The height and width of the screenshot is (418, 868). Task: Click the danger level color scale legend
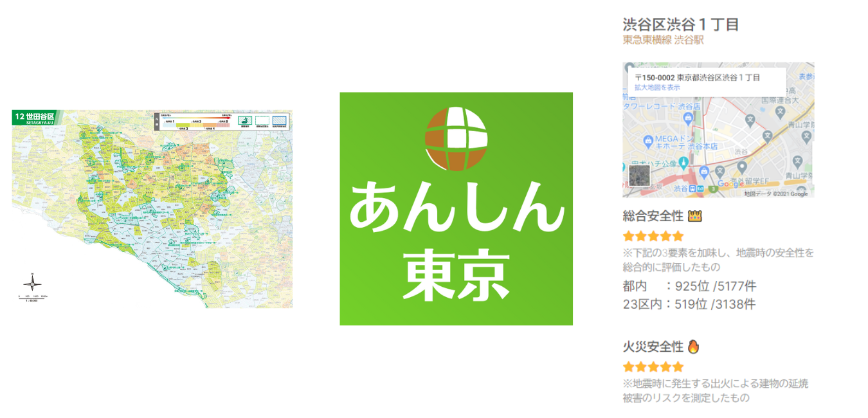click(x=195, y=122)
